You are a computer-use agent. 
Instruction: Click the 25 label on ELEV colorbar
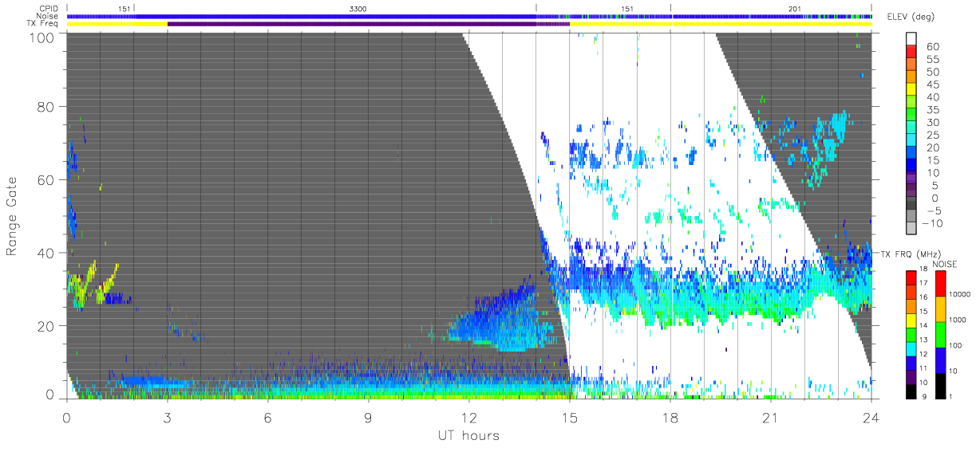[x=934, y=135]
